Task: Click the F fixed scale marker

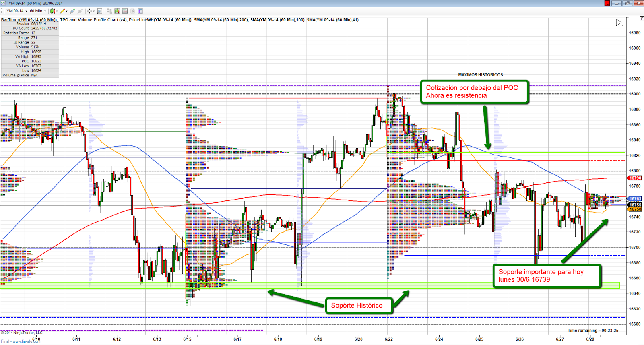Action: click(642, 19)
